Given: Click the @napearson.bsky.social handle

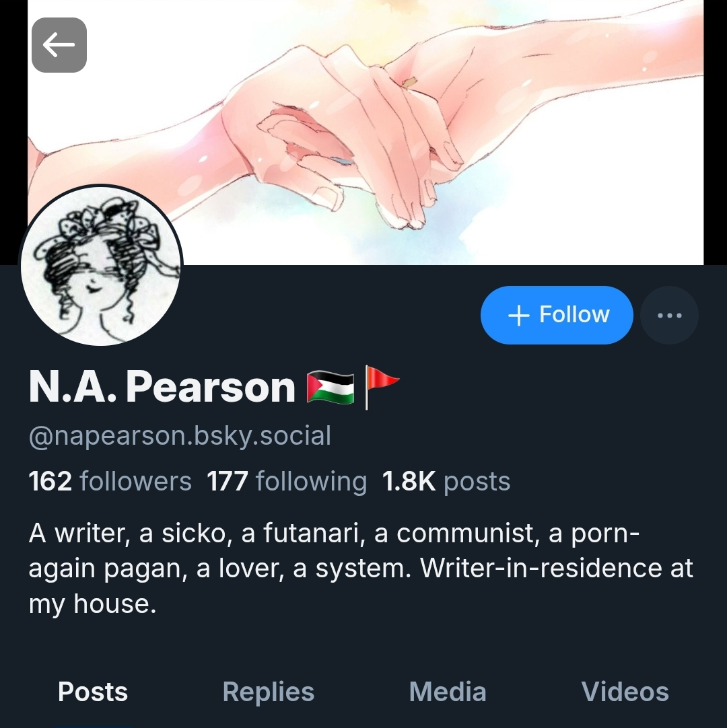Looking at the screenshot, I should (x=180, y=435).
